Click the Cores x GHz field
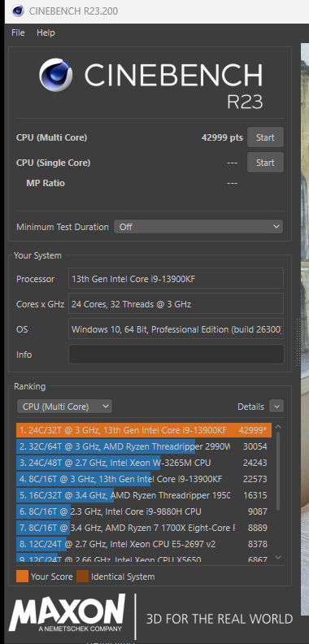Image resolution: width=309 pixels, height=644 pixels. point(176,304)
